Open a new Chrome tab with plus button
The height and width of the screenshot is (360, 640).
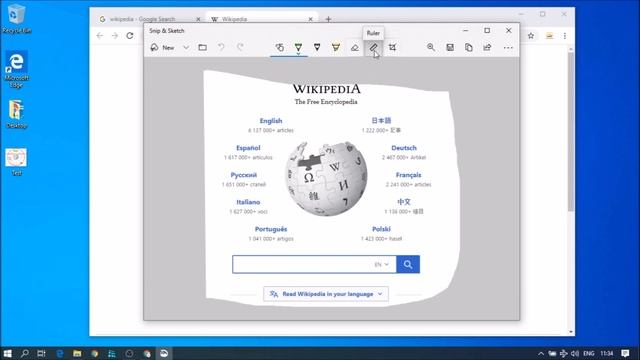(329, 19)
